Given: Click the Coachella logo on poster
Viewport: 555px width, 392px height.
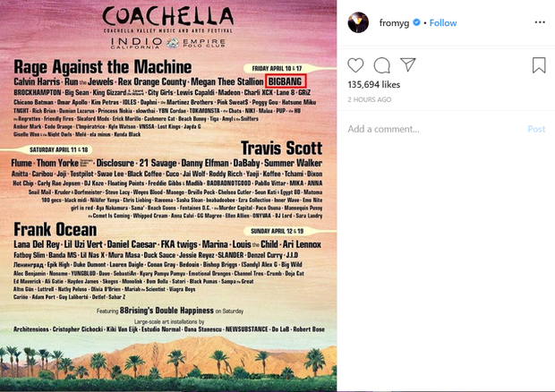Looking at the screenshot, I should [168, 17].
